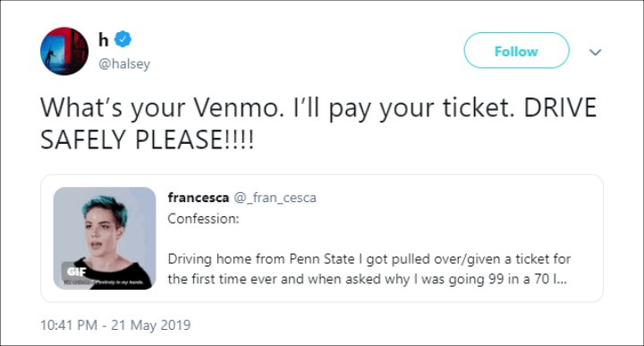Click the Follow button
Screen dimensions: 644x346
(516, 50)
